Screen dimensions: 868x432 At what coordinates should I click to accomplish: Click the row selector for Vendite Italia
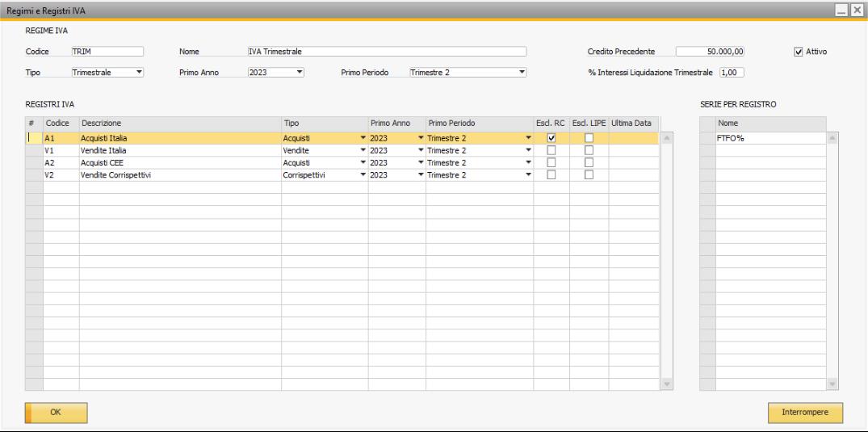(34, 150)
